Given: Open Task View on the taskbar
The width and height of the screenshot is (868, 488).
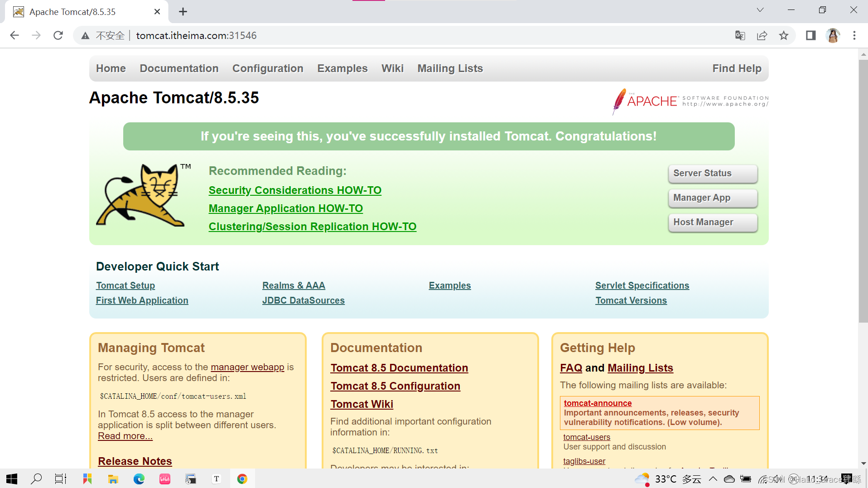Looking at the screenshot, I should point(61,479).
